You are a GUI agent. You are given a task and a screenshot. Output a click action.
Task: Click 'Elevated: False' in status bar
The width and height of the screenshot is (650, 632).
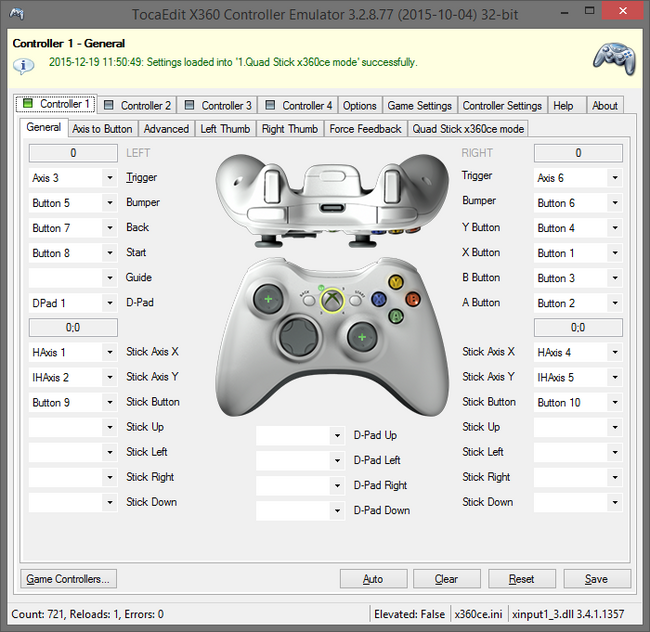click(410, 614)
